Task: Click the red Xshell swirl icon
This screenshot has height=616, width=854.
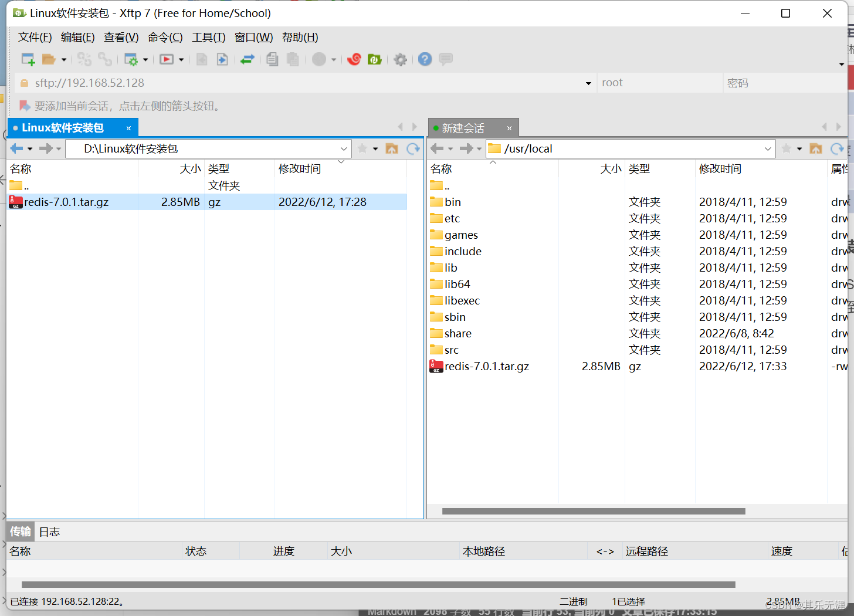Action: tap(354, 59)
